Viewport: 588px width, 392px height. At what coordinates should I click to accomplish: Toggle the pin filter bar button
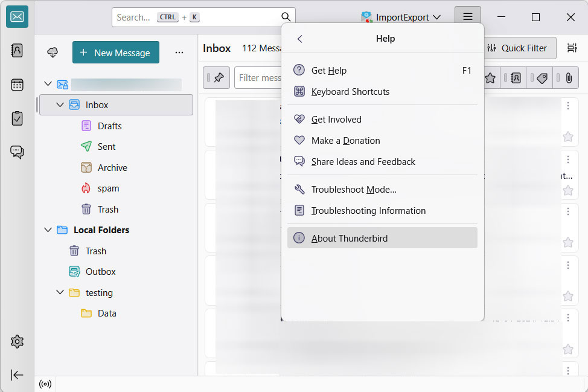click(216, 78)
